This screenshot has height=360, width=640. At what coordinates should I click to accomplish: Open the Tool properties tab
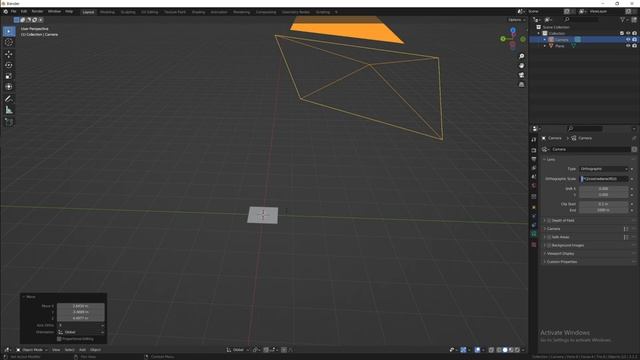click(534, 140)
